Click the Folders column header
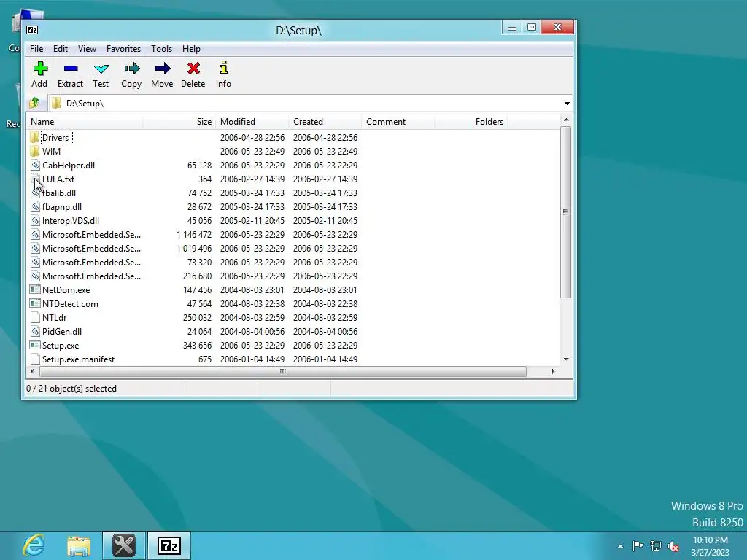The image size is (747, 560). click(471, 122)
